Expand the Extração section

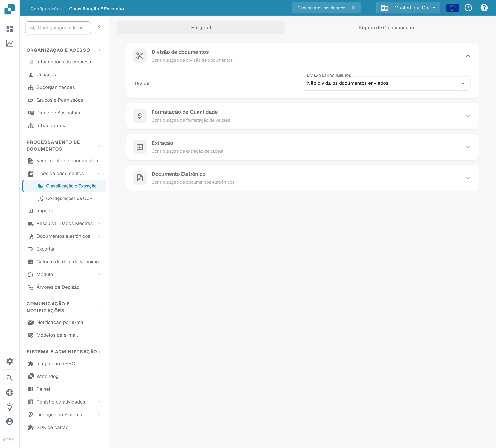(468, 147)
